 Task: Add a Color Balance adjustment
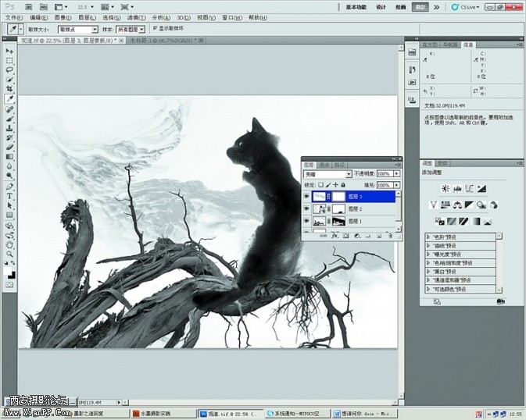point(457,205)
